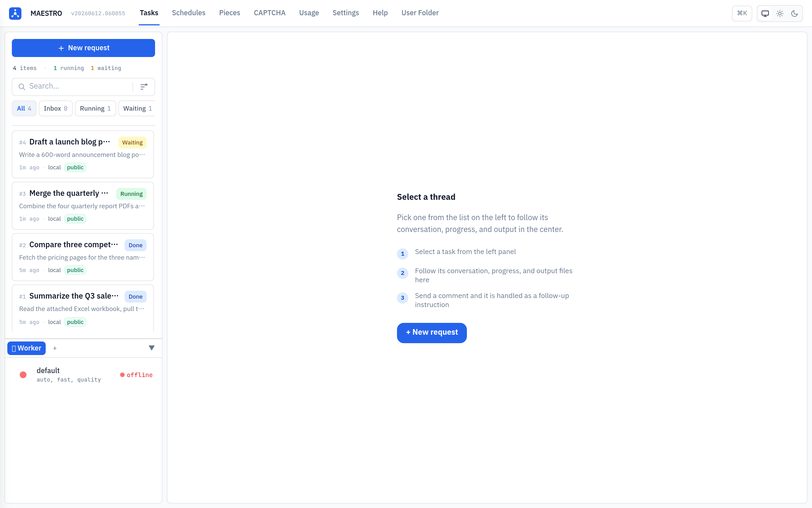Viewport: 812px width, 508px height.
Task: Click the public tag on task #1
Action: [75, 322]
